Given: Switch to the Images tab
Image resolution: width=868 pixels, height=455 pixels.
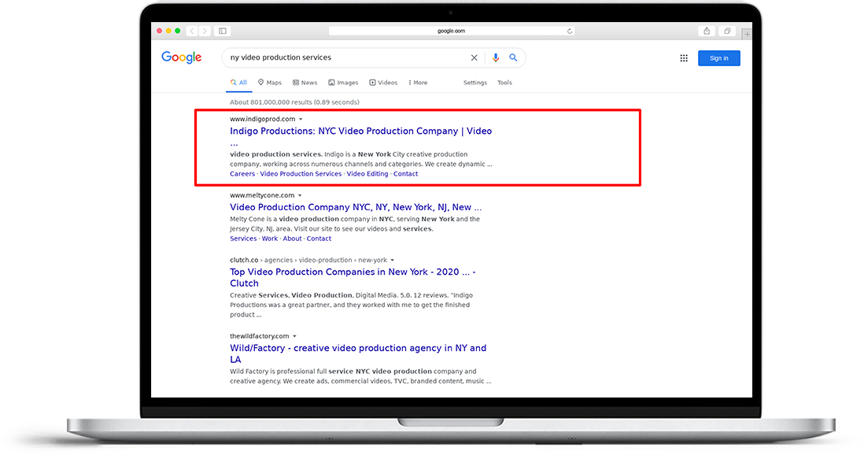Looking at the screenshot, I should tap(343, 83).
